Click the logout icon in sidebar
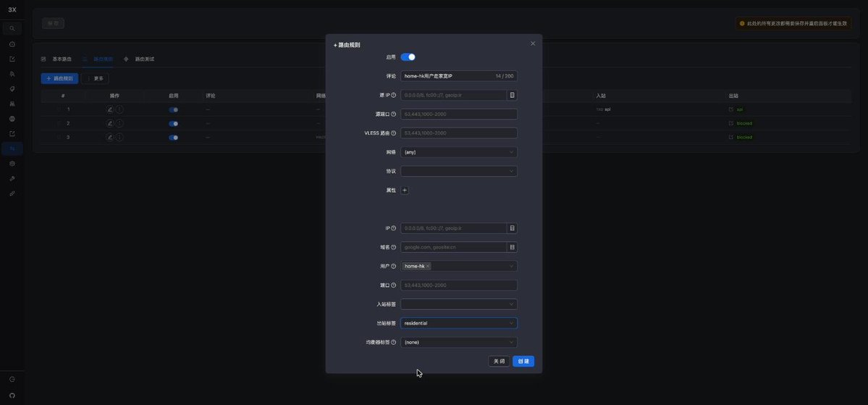Screen dimensions: 868x405 pos(12,380)
